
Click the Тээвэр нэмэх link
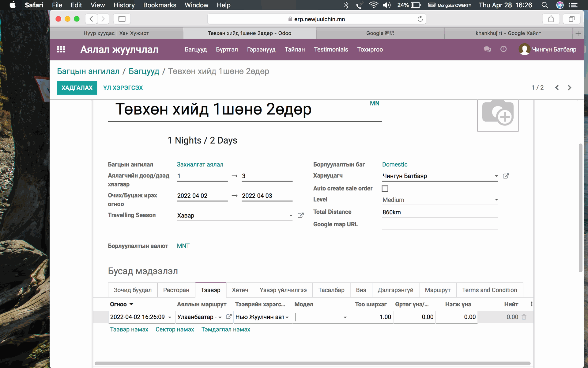pos(129,329)
